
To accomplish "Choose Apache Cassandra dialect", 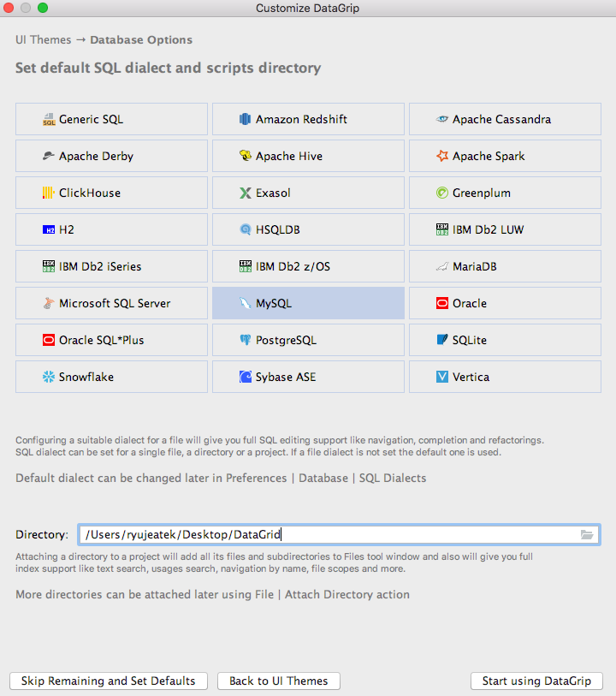I will (505, 120).
